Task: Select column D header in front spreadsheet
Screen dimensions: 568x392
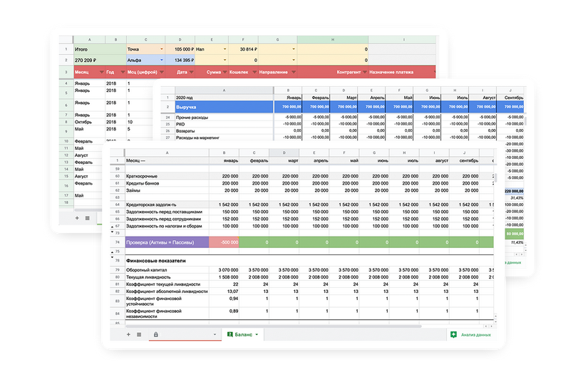Action: pyautogui.click(x=284, y=153)
